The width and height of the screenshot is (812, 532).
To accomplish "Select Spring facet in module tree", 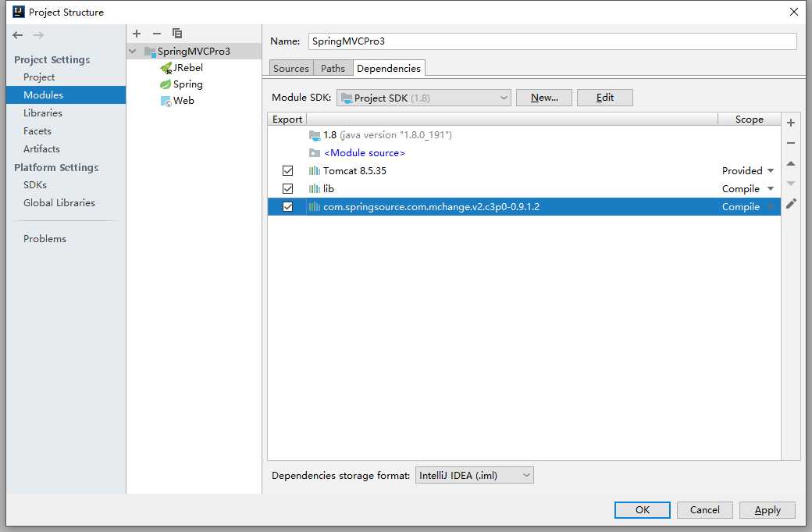I will [x=187, y=84].
